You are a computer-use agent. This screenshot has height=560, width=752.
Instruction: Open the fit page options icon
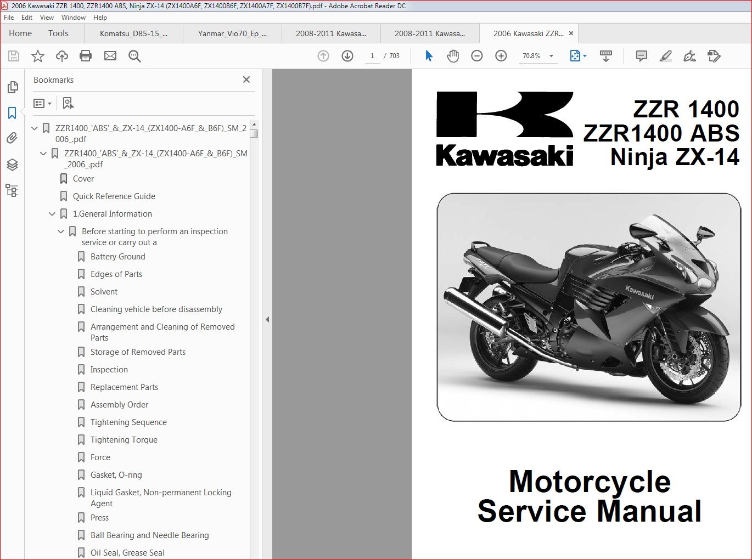pos(578,56)
